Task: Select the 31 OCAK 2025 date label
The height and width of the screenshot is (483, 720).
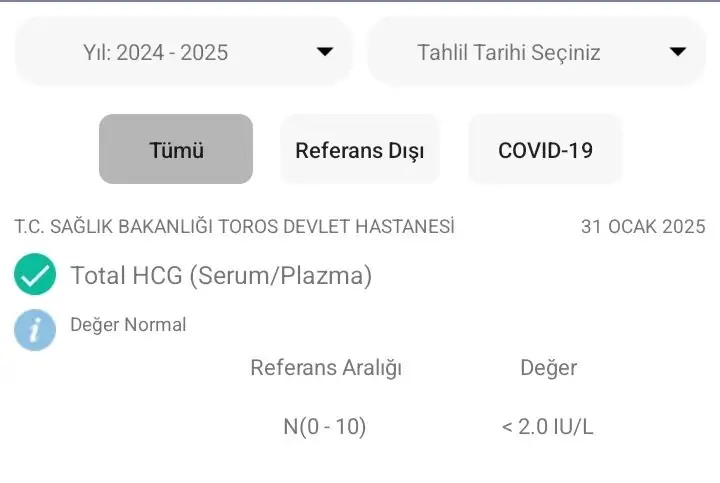Action: click(643, 227)
